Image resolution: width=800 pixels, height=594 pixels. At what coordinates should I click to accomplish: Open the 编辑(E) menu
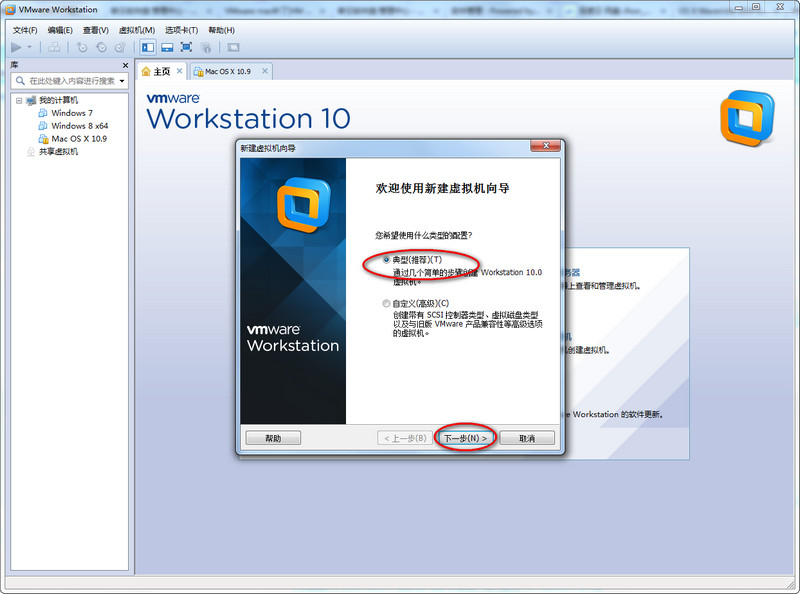[60, 30]
